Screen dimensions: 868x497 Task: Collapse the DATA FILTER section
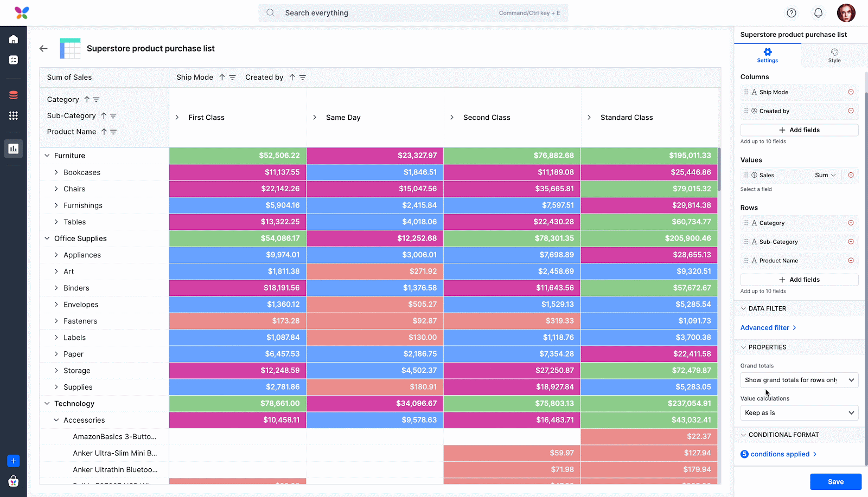click(743, 308)
